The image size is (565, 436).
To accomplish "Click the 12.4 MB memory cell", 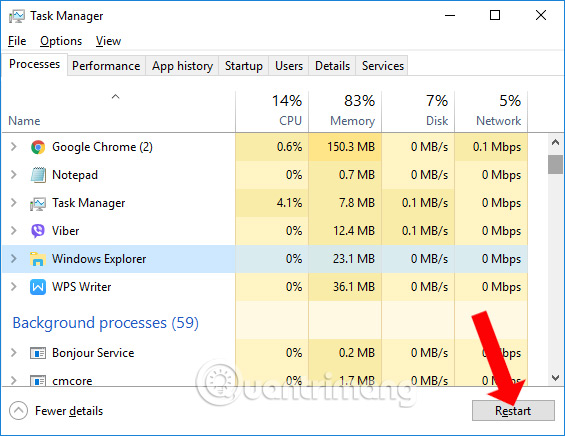I will 345,231.
